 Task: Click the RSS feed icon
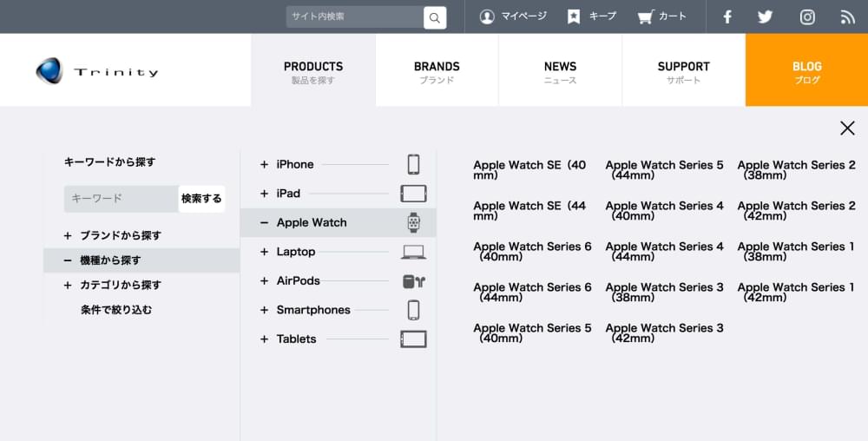[x=848, y=16]
